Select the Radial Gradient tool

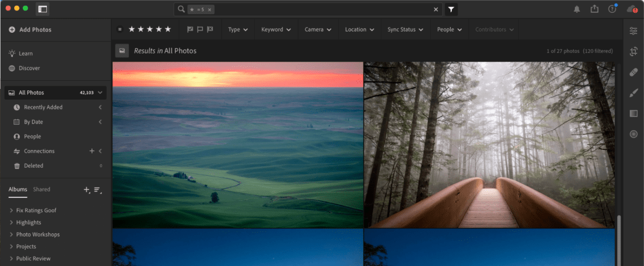click(633, 134)
